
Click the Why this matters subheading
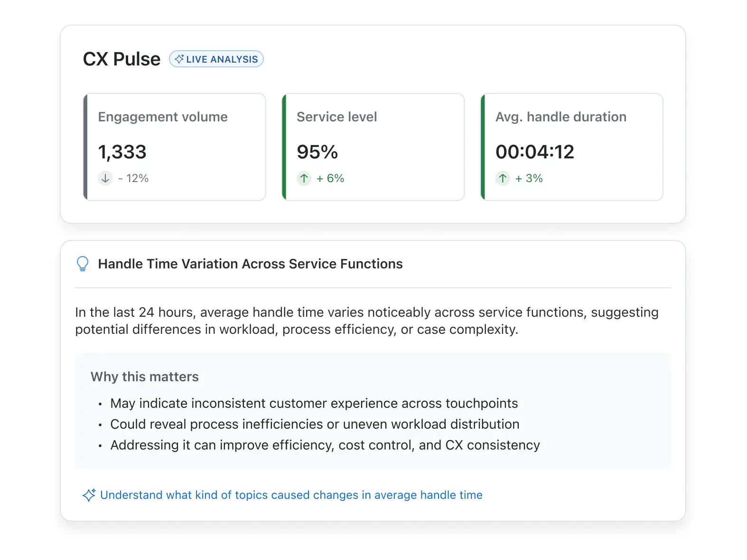tap(144, 376)
